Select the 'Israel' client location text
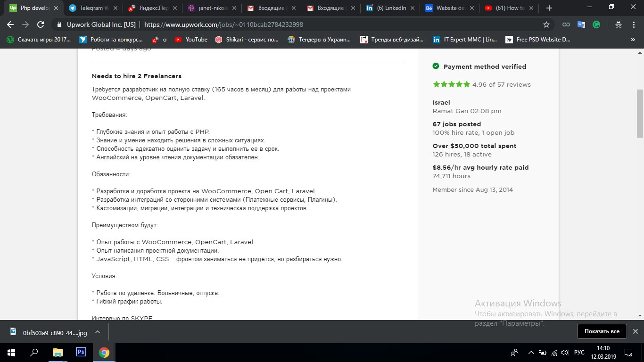Image resolution: width=644 pixels, height=362 pixels. click(x=441, y=103)
